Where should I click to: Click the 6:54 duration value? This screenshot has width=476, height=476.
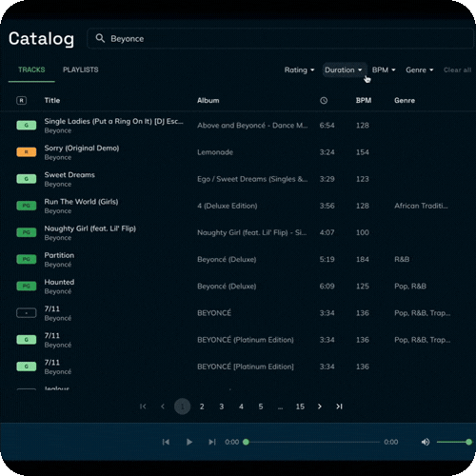click(x=327, y=126)
